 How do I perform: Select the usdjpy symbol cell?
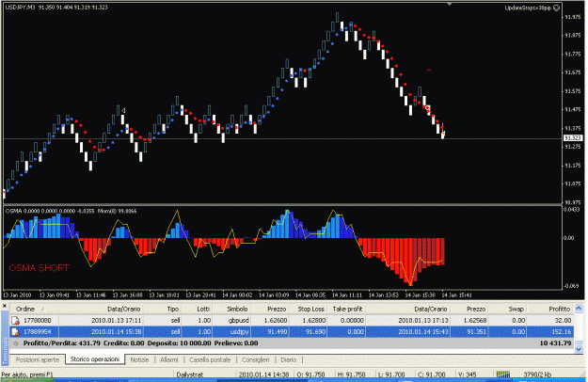coord(240,332)
